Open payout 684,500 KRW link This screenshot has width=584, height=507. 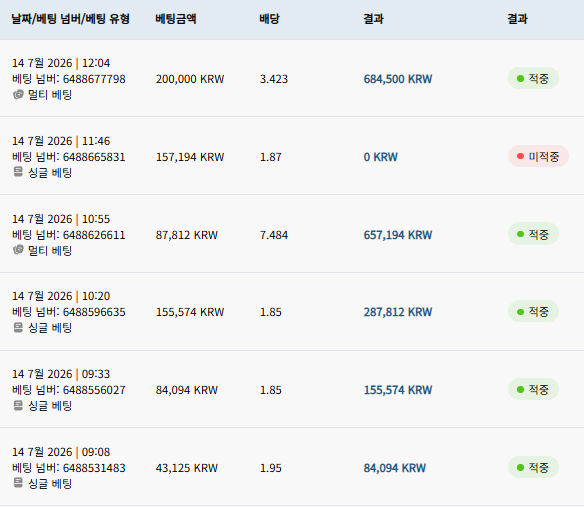(x=398, y=79)
